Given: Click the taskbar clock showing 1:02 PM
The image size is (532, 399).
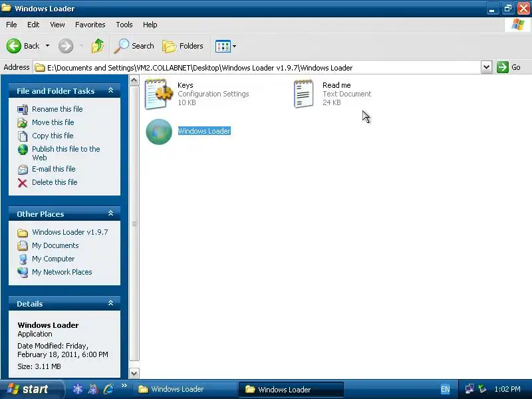Looking at the screenshot, I should [507, 389].
